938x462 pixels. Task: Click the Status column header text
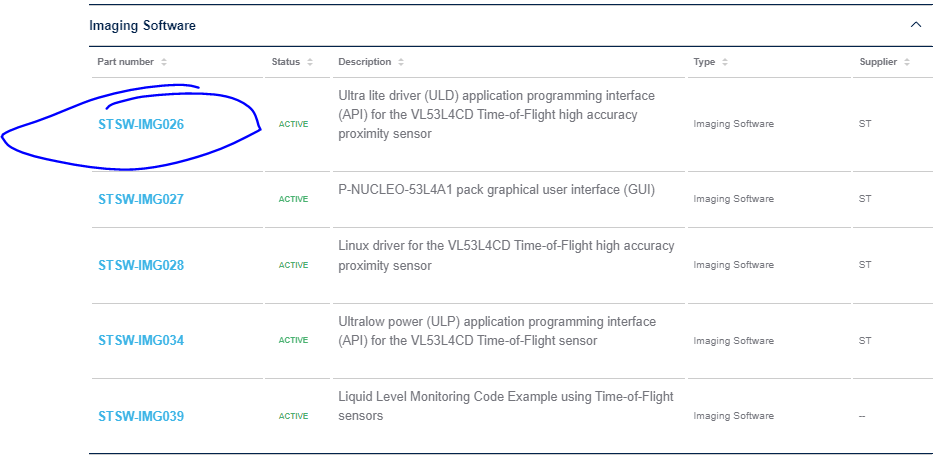click(x=286, y=62)
